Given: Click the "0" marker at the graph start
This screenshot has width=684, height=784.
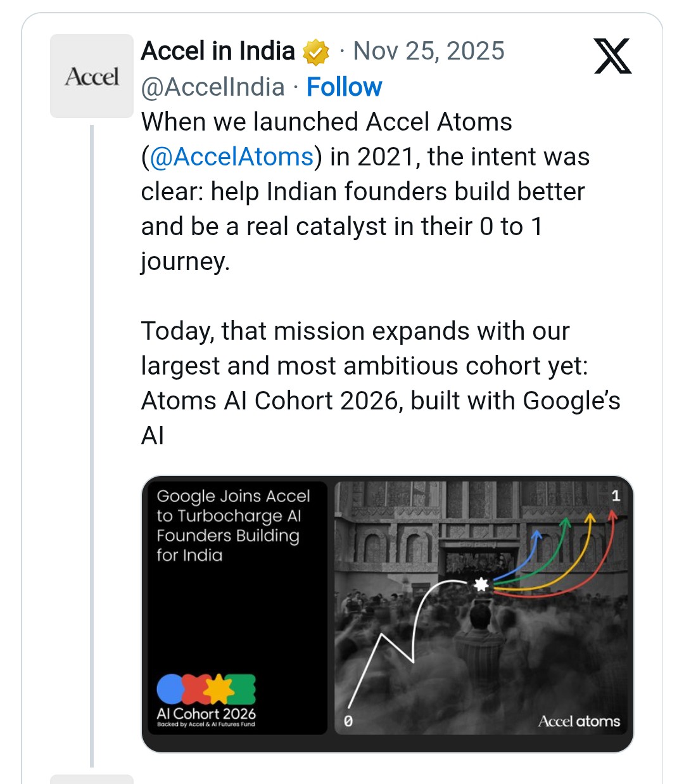Looking at the screenshot, I should pyautogui.click(x=348, y=721).
